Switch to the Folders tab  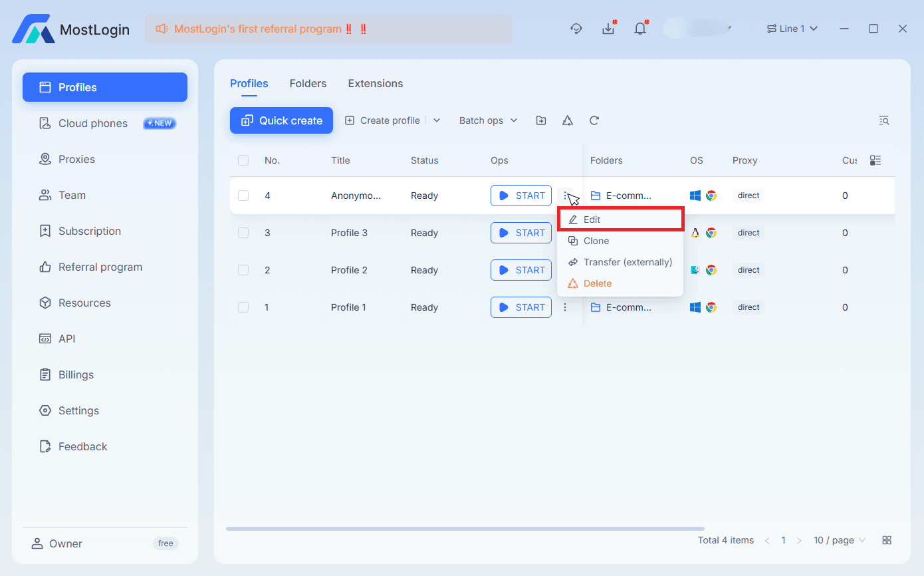tap(308, 83)
